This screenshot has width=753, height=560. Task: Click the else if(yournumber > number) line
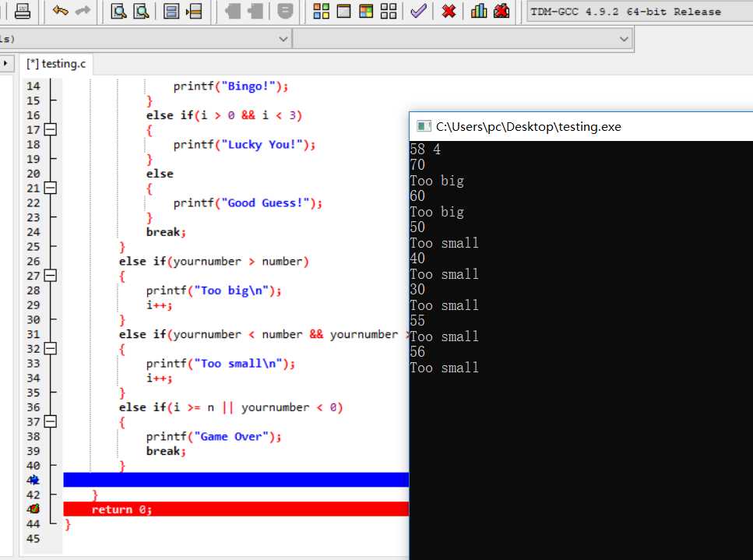213,261
